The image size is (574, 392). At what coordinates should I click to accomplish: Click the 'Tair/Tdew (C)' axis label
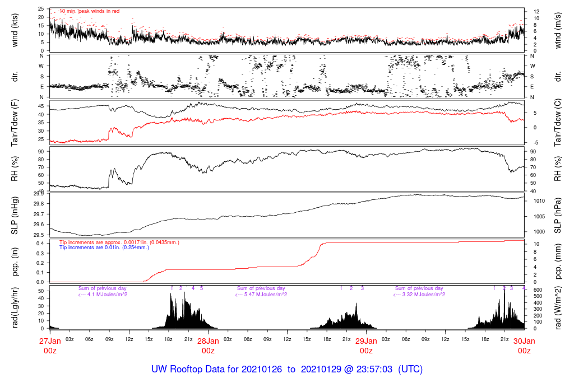point(558,123)
